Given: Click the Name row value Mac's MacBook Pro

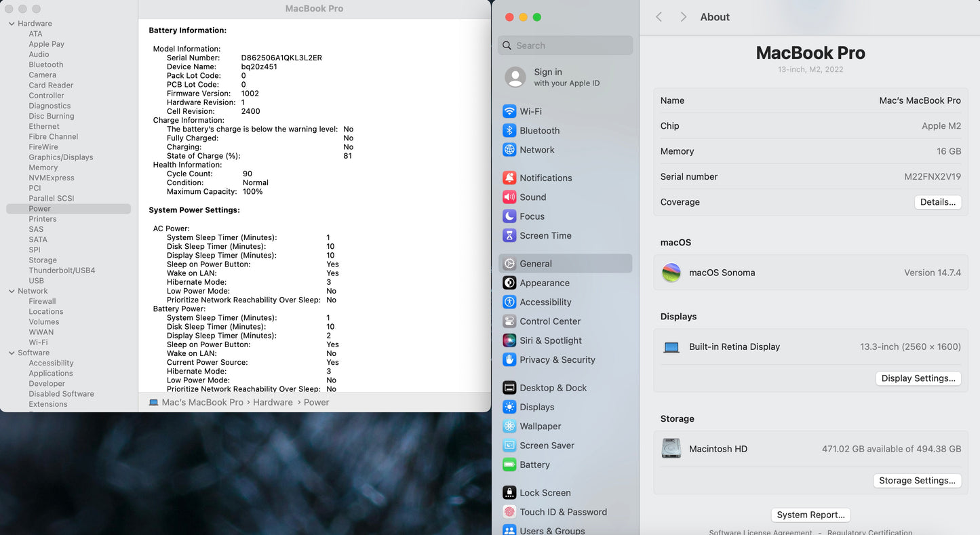Looking at the screenshot, I should pyautogui.click(x=920, y=100).
